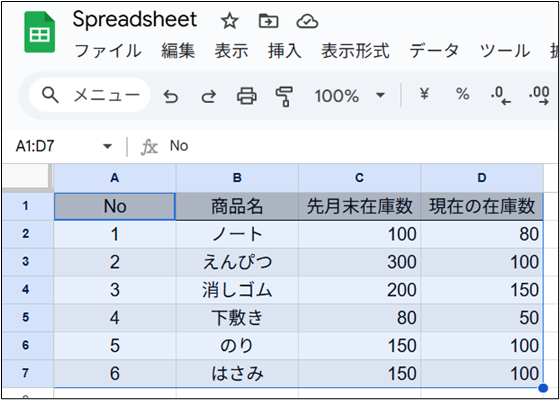
Task: Click the のり cell
Action: click(x=237, y=346)
